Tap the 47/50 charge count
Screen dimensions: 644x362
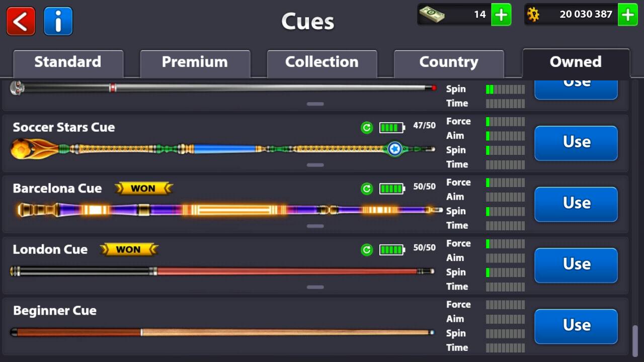pos(424,126)
